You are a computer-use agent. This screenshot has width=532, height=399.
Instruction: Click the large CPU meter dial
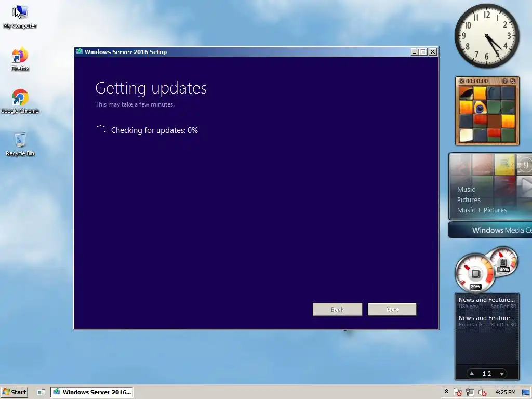[475, 273]
